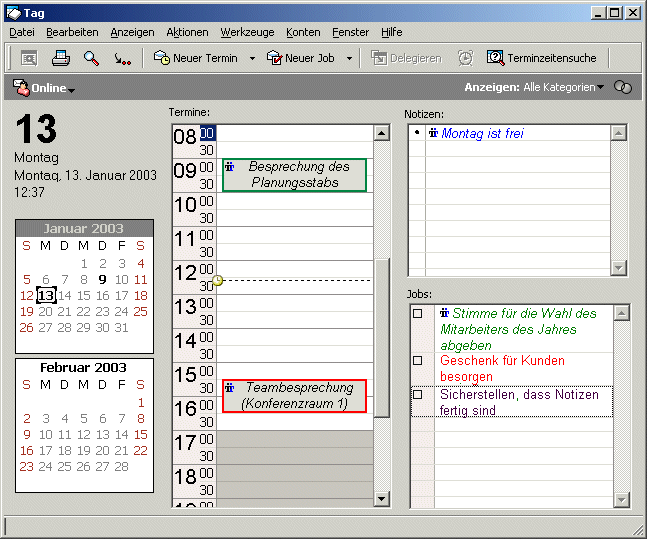Click the Neuer Job button

300,58
